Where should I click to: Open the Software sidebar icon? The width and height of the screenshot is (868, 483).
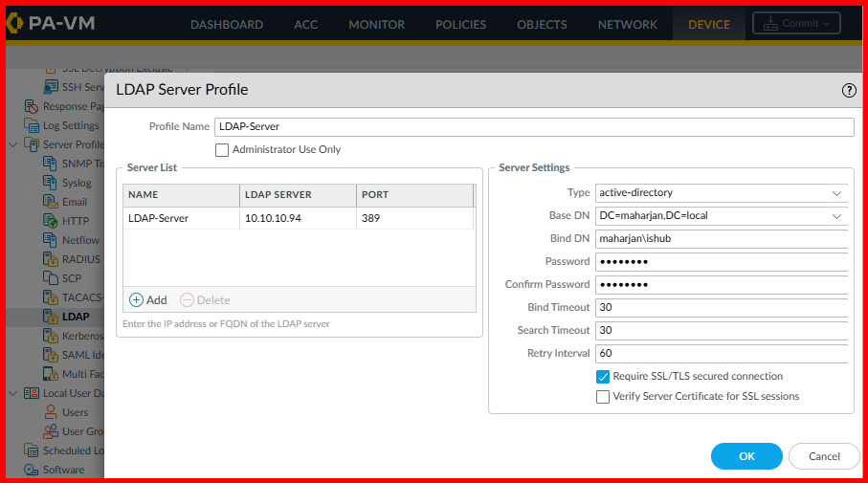33,470
